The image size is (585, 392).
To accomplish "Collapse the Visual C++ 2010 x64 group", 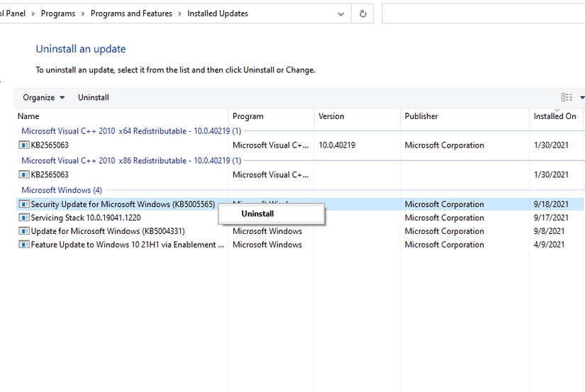I will [x=131, y=131].
